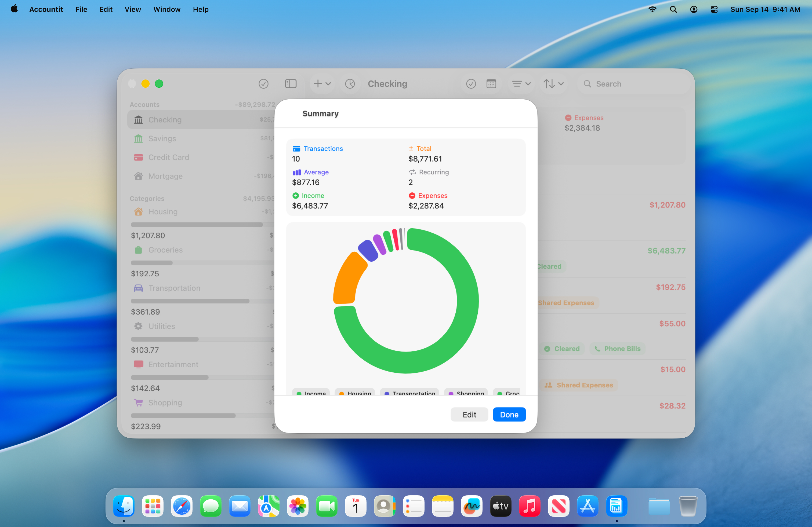This screenshot has height=527, width=812.
Task: Click the Edit button in Summary
Action: pyautogui.click(x=469, y=415)
